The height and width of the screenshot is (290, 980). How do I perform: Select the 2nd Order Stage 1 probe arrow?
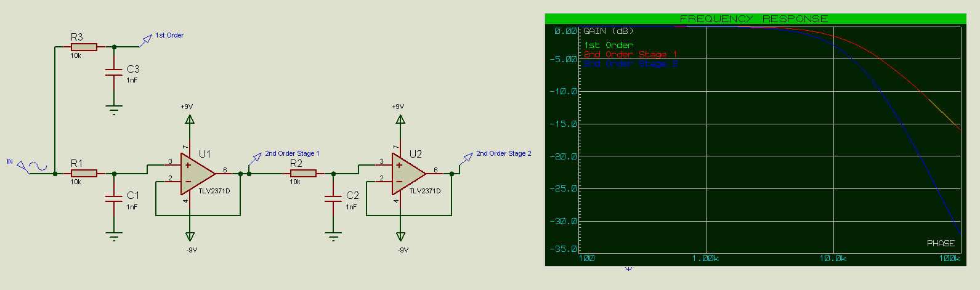point(255,159)
